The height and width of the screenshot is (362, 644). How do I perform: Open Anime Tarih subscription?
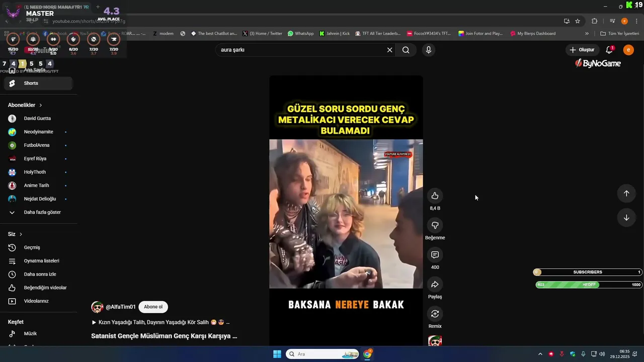tap(38, 186)
